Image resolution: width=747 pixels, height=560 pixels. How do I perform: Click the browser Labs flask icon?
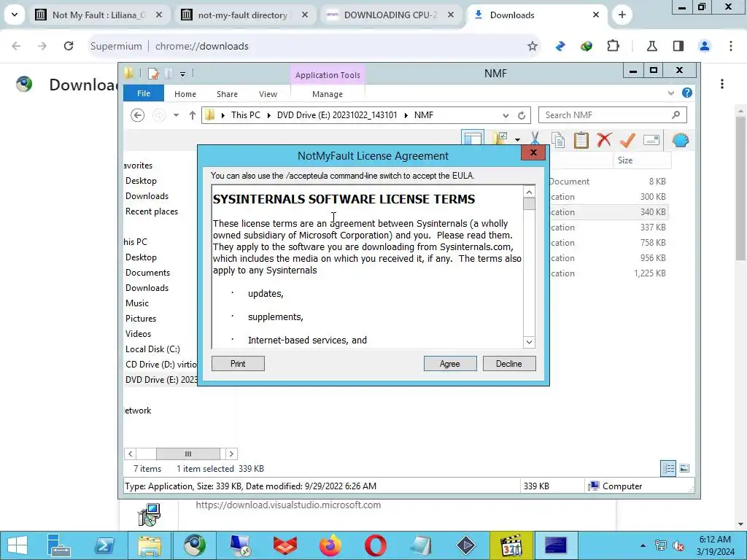(x=651, y=46)
